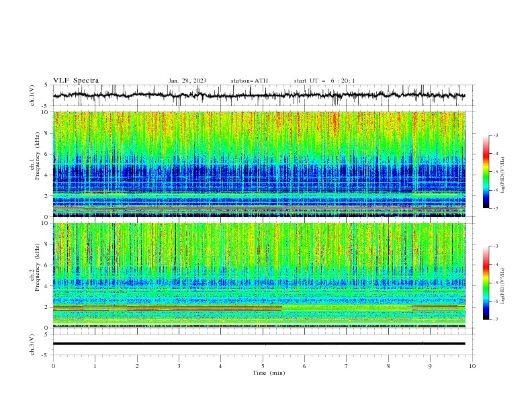
Task: Click the ch.1 Frequency (kHz) axis label
Action: coord(34,156)
